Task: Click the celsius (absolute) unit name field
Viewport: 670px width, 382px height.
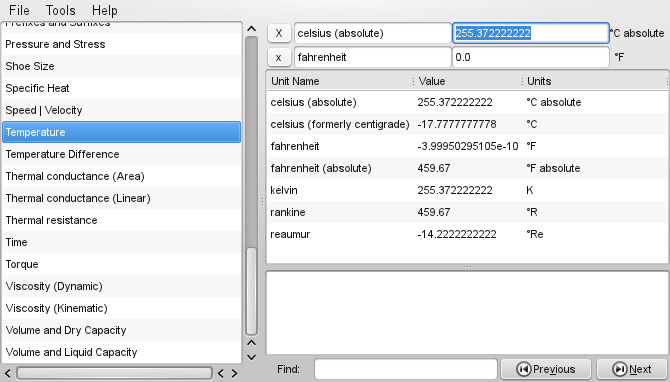Action: click(x=372, y=33)
